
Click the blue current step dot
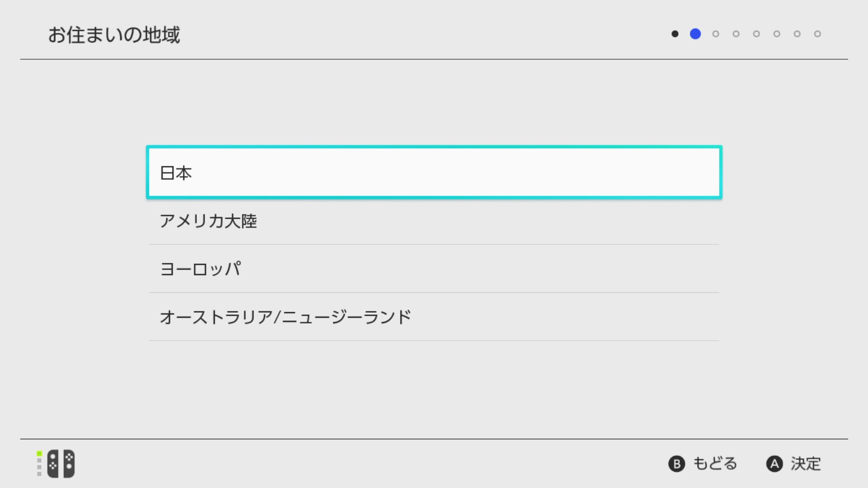(x=695, y=34)
